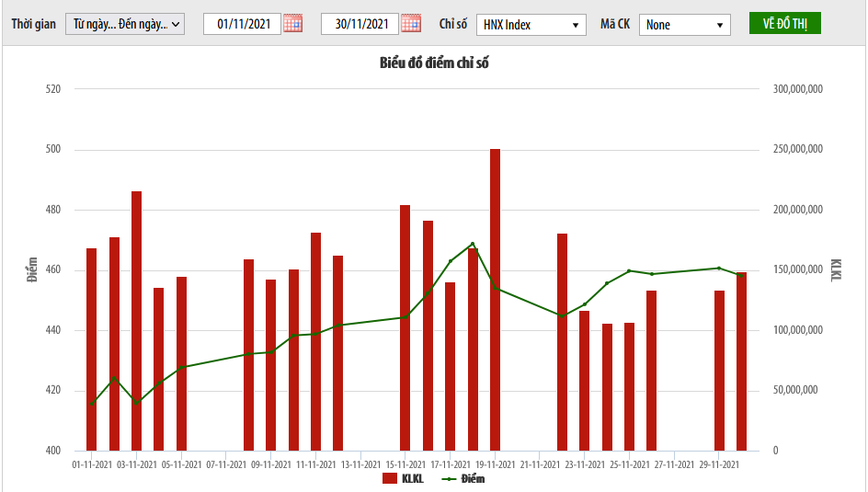Open calendar picker for the end date

[x=411, y=24]
